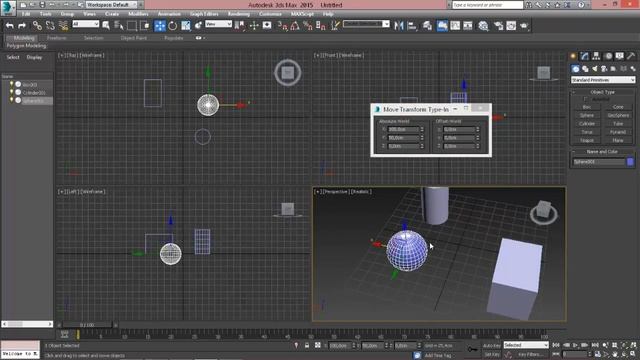This screenshot has height=360, width=640.
Task: Toggle the selection lock padlock icon
Action: pos(307,346)
